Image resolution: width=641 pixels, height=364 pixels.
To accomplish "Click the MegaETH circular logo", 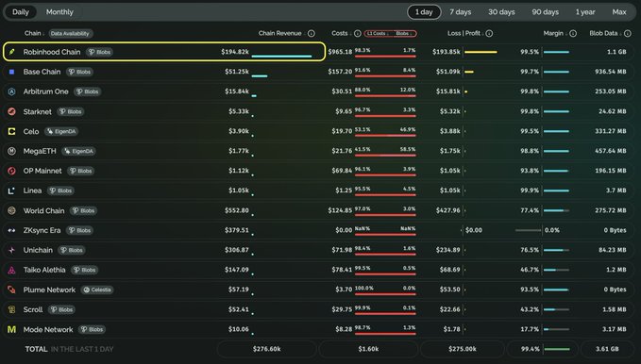I will (x=12, y=151).
